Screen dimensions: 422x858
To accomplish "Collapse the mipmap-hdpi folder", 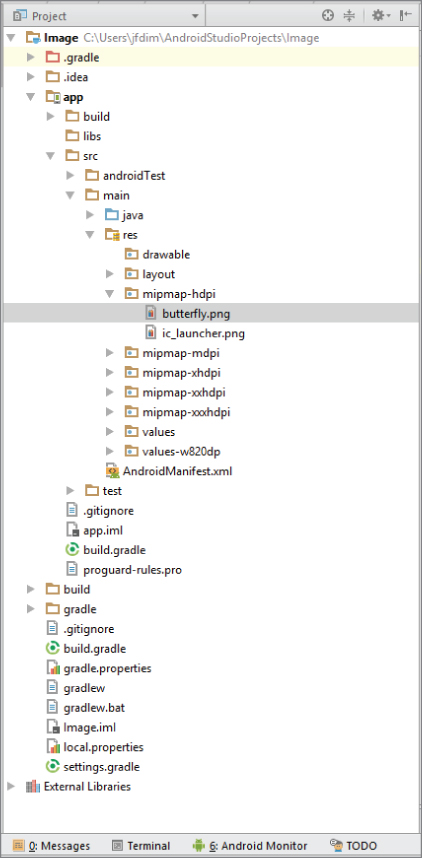I will [109, 294].
